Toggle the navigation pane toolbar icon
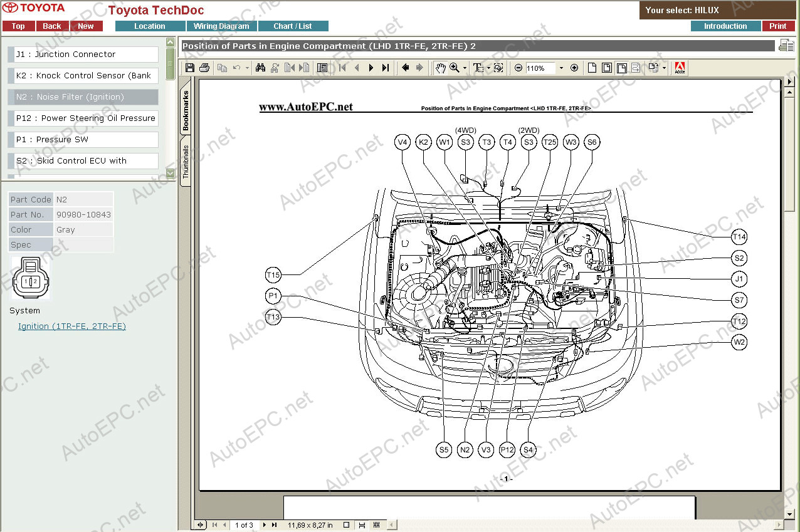The height and width of the screenshot is (532, 800). (322, 68)
